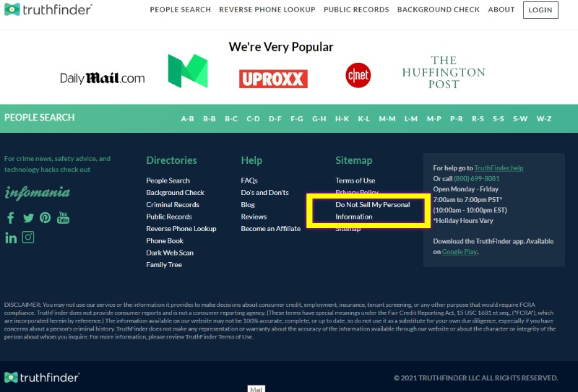Click the LOGIN button

540,10
